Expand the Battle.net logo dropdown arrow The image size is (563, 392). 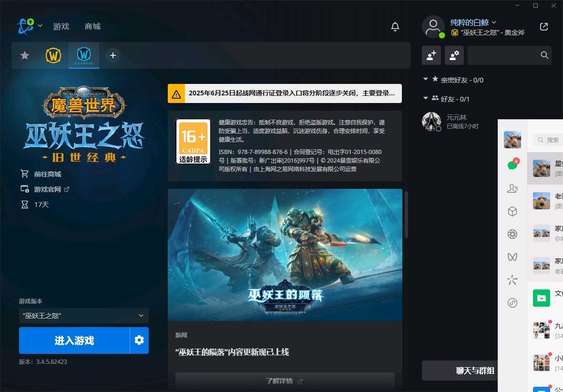point(40,26)
